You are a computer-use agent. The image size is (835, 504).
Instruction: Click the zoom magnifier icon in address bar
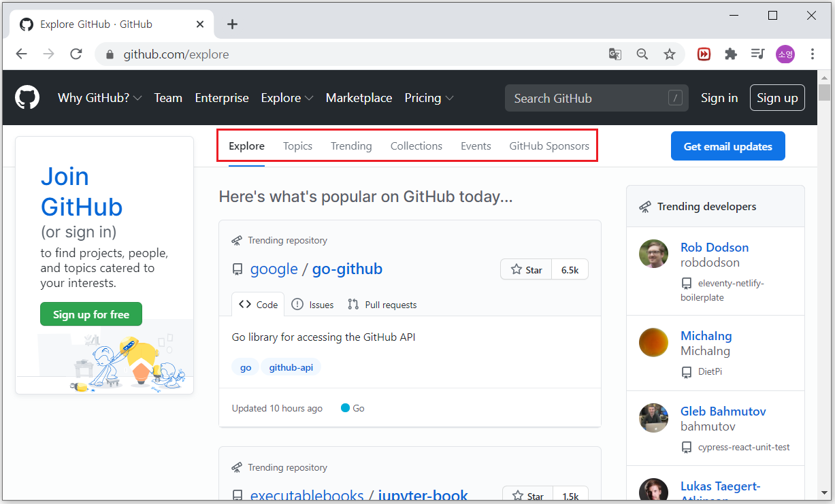642,54
